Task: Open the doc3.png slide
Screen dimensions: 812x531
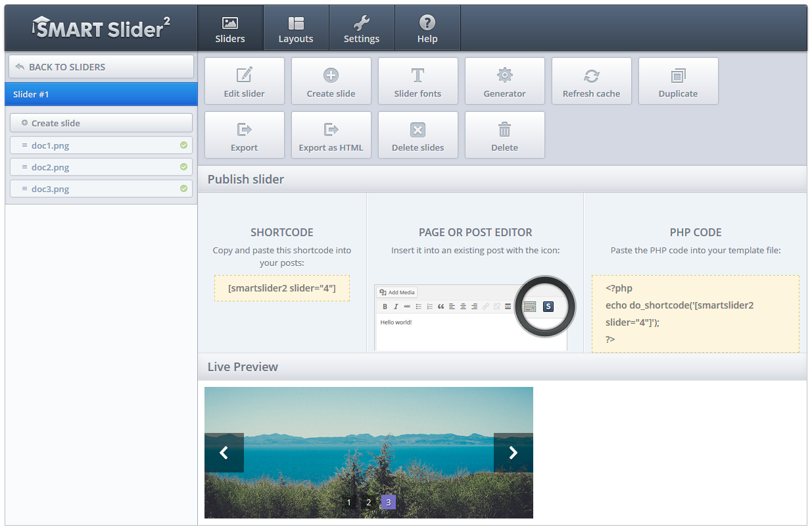Action: coord(101,189)
